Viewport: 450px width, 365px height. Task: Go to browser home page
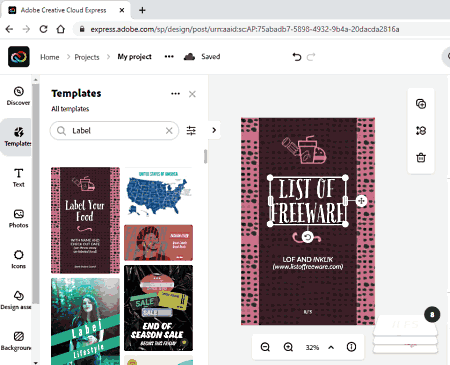click(61, 29)
